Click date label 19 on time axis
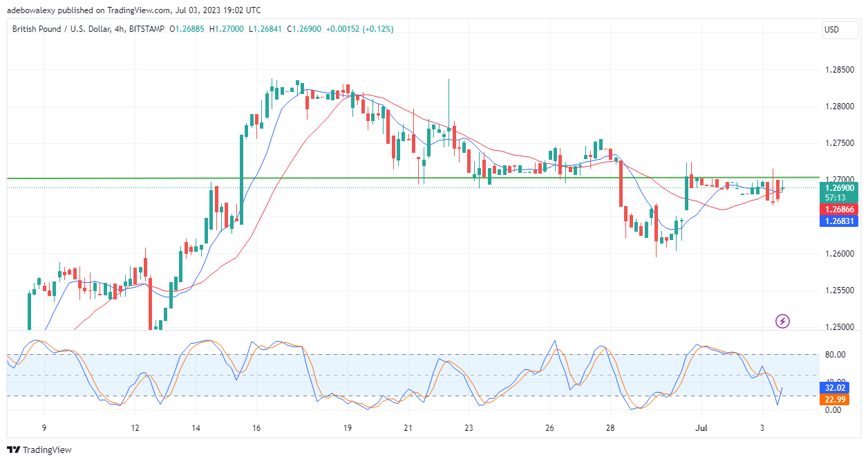Screen dimensions: 868x462 (x=347, y=427)
